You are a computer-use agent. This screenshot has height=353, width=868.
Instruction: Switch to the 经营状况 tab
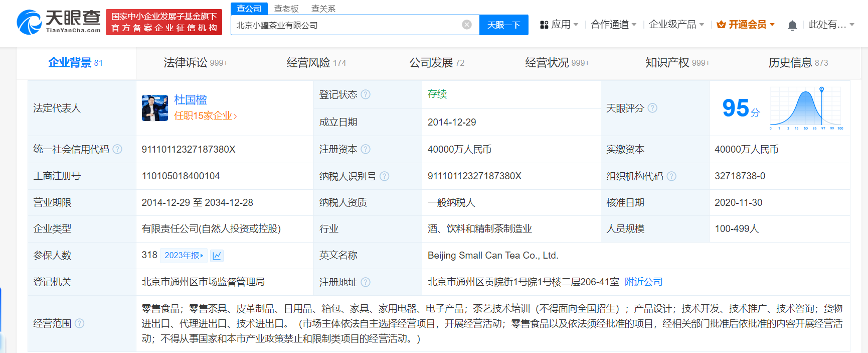557,63
